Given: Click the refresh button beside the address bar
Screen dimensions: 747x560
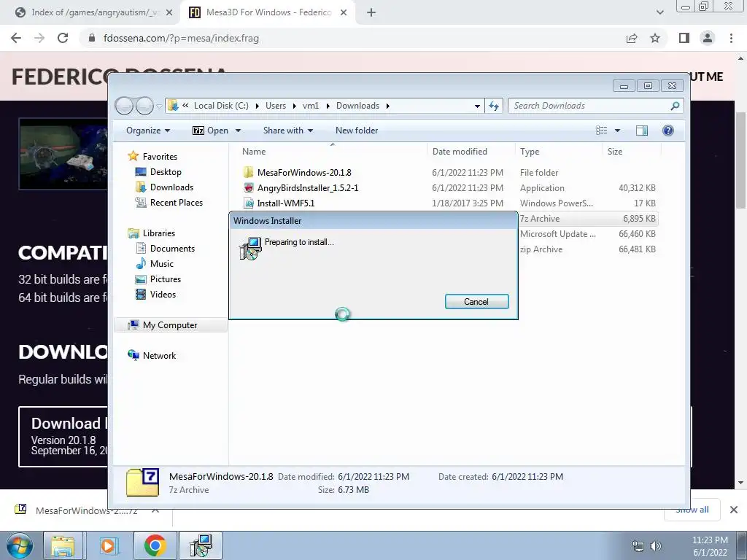Looking at the screenshot, I should (494, 106).
